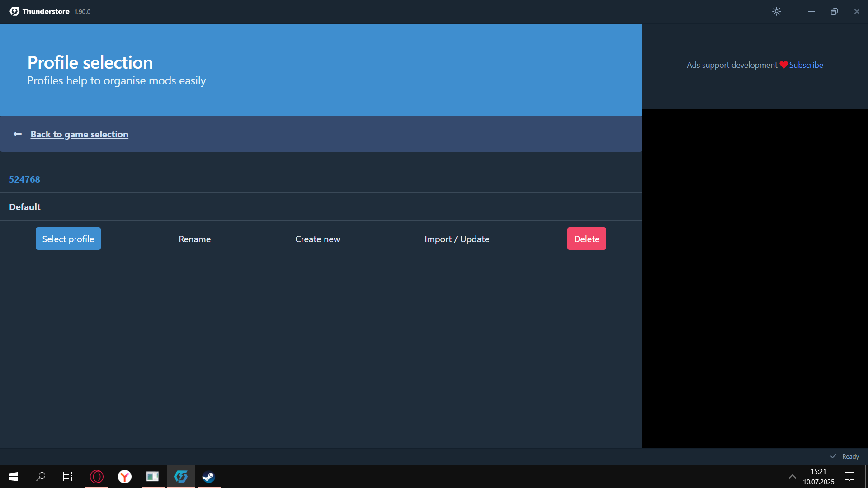This screenshot has width=868, height=488.
Task: Click the Profile selection heading
Action: tap(90, 62)
